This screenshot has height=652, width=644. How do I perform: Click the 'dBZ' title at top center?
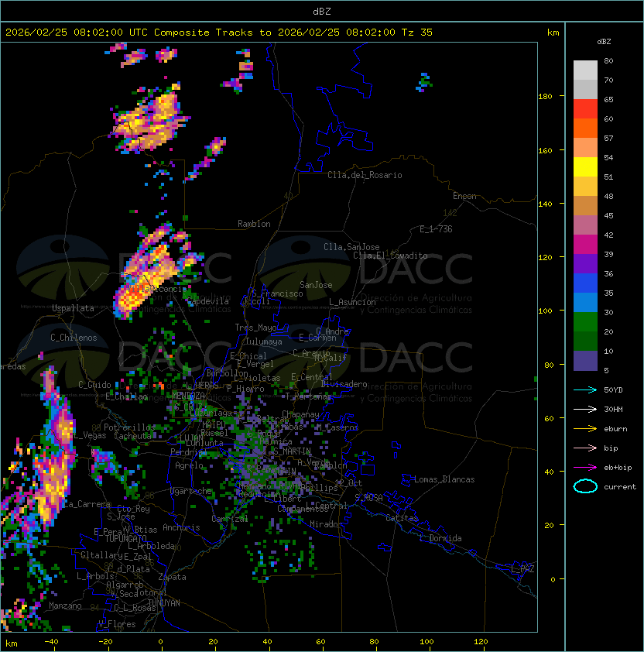pos(322,11)
